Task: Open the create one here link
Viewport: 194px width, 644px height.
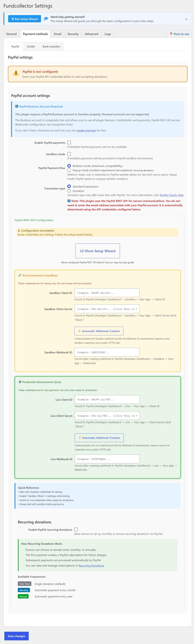Action: (86, 130)
